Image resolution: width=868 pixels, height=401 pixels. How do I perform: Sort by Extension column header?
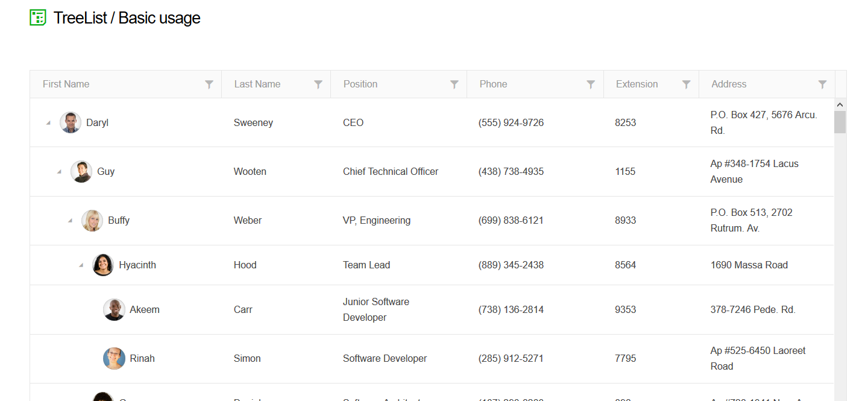pos(637,84)
